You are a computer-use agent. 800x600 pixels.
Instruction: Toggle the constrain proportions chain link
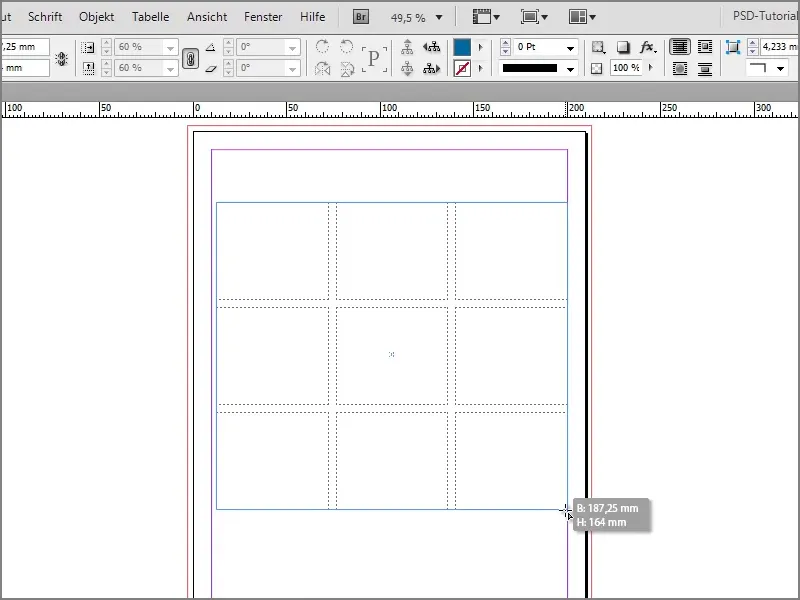61,58
